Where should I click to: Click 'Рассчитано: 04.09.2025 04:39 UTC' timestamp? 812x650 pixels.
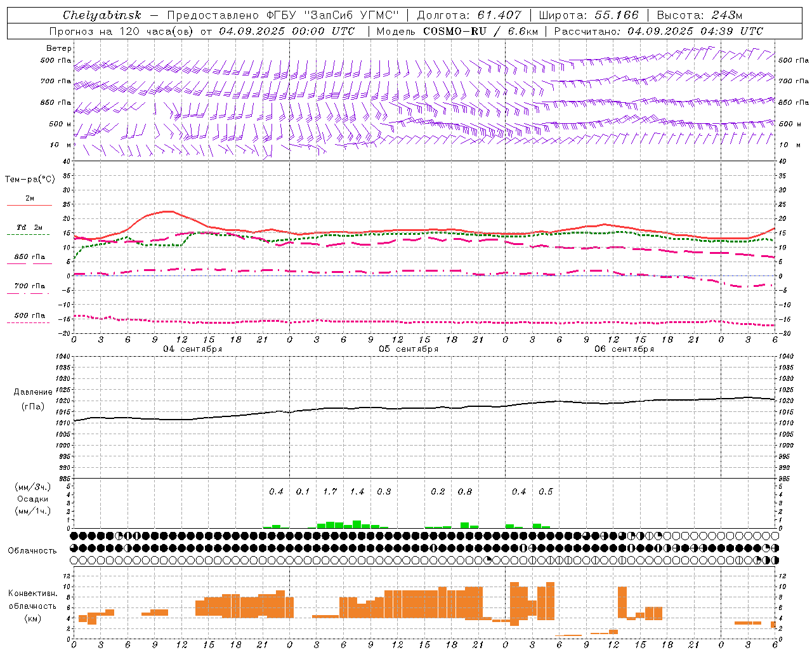(658, 31)
